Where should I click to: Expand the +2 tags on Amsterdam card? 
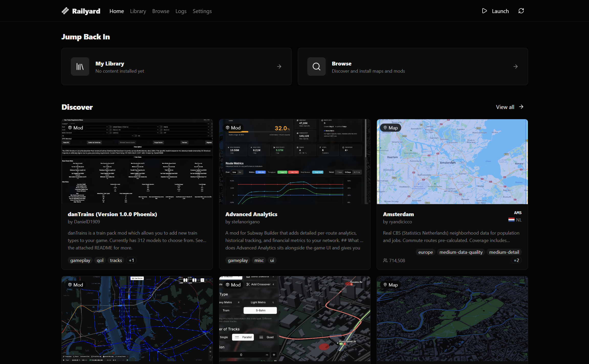(x=516, y=260)
